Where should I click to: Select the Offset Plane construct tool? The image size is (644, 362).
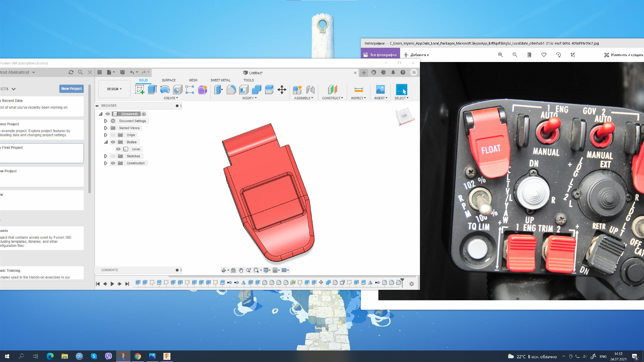332,89
